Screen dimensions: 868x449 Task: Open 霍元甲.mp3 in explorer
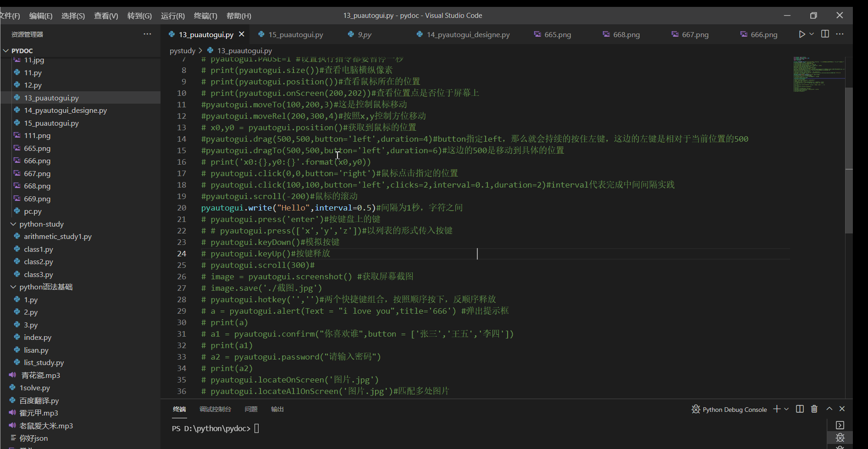pyautogui.click(x=39, y=413)
